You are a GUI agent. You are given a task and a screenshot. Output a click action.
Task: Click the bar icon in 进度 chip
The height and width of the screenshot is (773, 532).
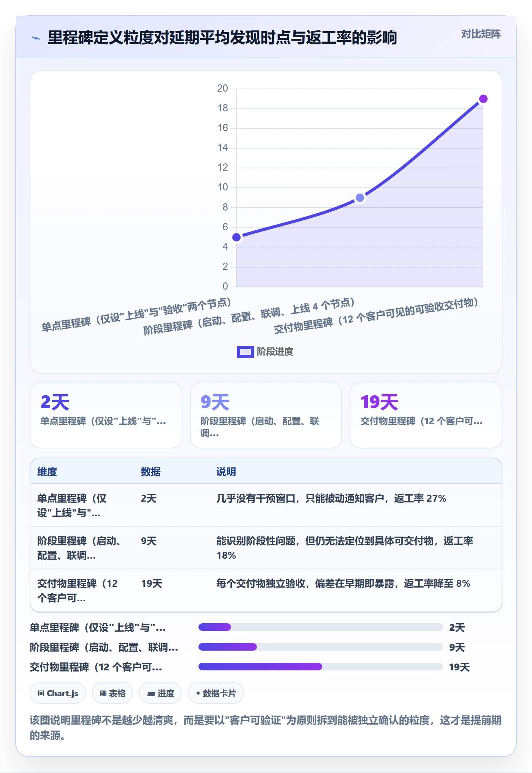pos(151,694)
